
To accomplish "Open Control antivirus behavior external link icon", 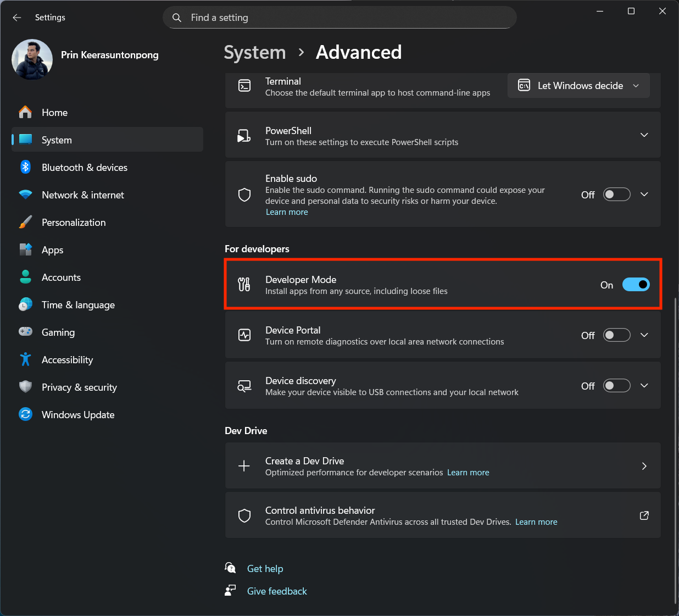I will click(x=644, y=515).
